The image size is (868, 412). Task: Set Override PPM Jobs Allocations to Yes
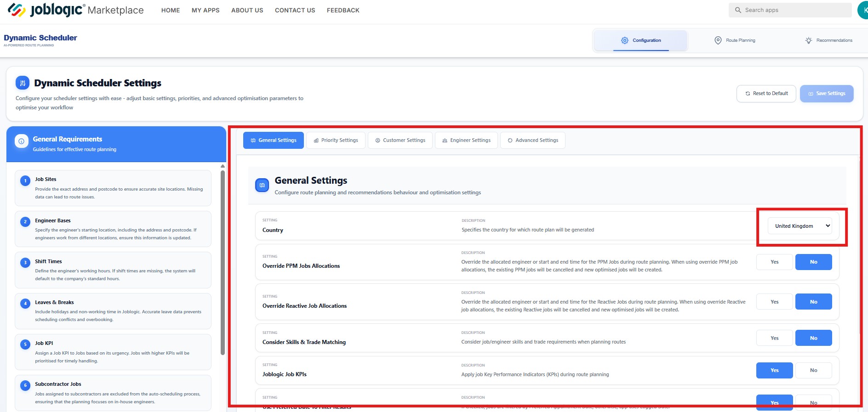point(775,262)
